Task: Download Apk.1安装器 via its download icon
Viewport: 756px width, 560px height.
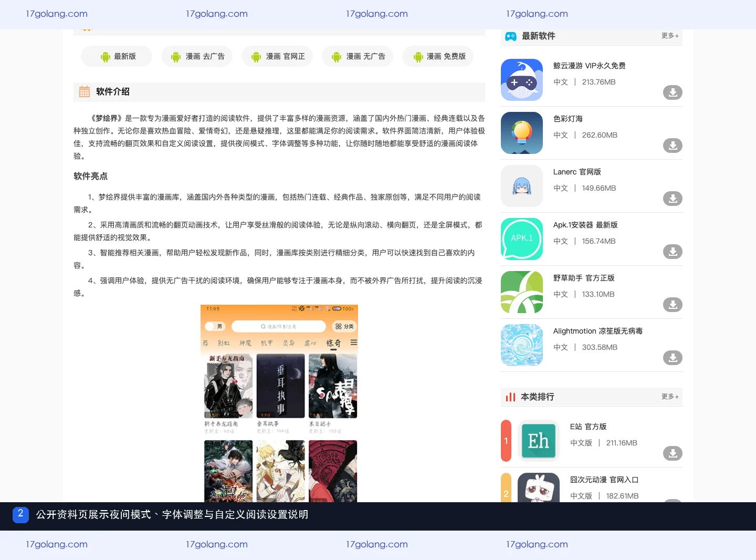Action: pos(673,252)
